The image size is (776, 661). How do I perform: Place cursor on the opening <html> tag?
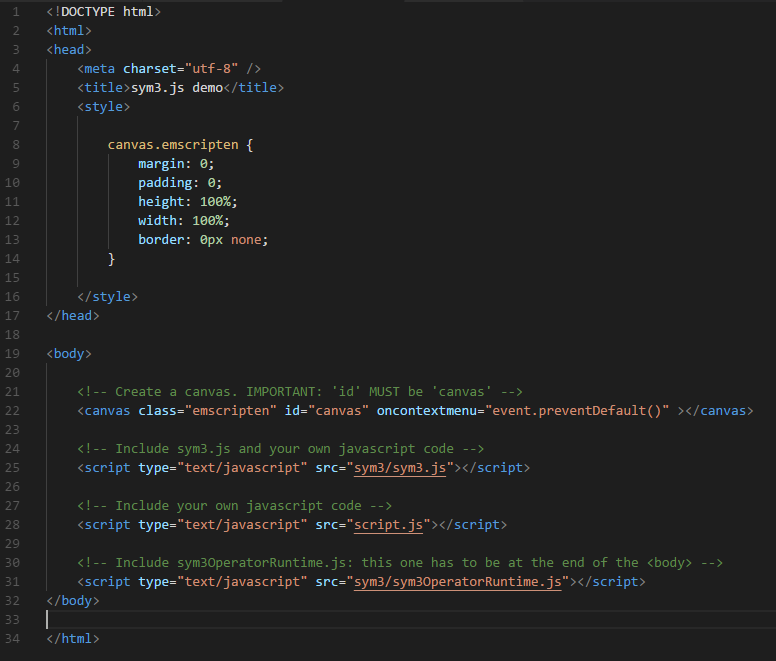69,31
